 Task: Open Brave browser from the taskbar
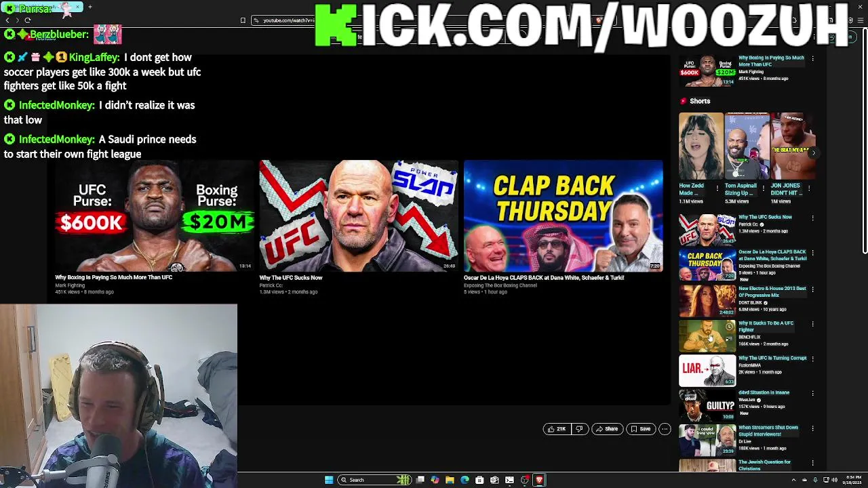pos(539,480)
